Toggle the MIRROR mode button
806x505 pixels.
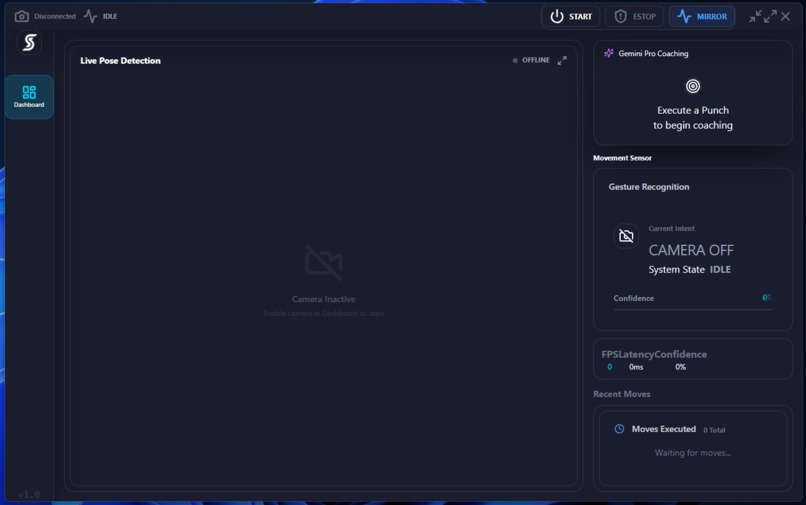(702, 16)
